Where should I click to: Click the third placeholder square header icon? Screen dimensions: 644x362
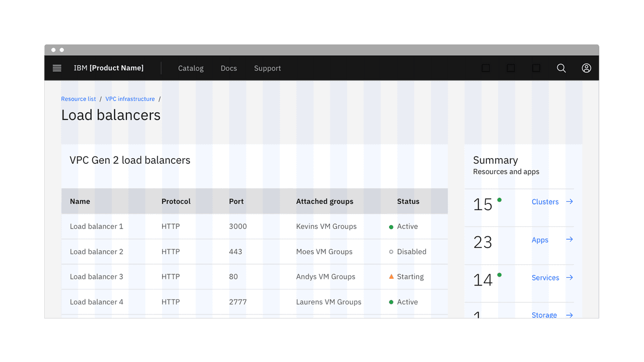(x=536, y=68)
